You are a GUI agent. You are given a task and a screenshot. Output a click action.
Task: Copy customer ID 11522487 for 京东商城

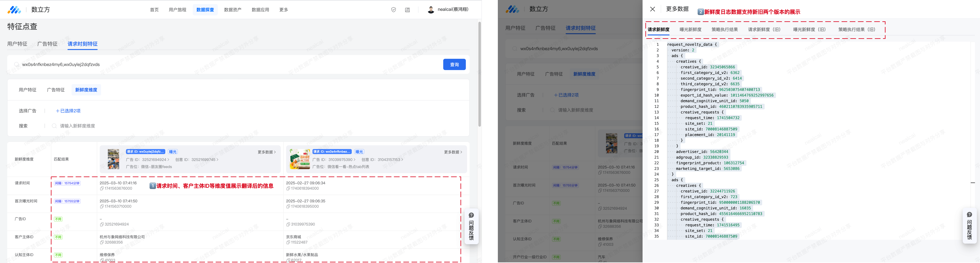(x=288, y=242)
